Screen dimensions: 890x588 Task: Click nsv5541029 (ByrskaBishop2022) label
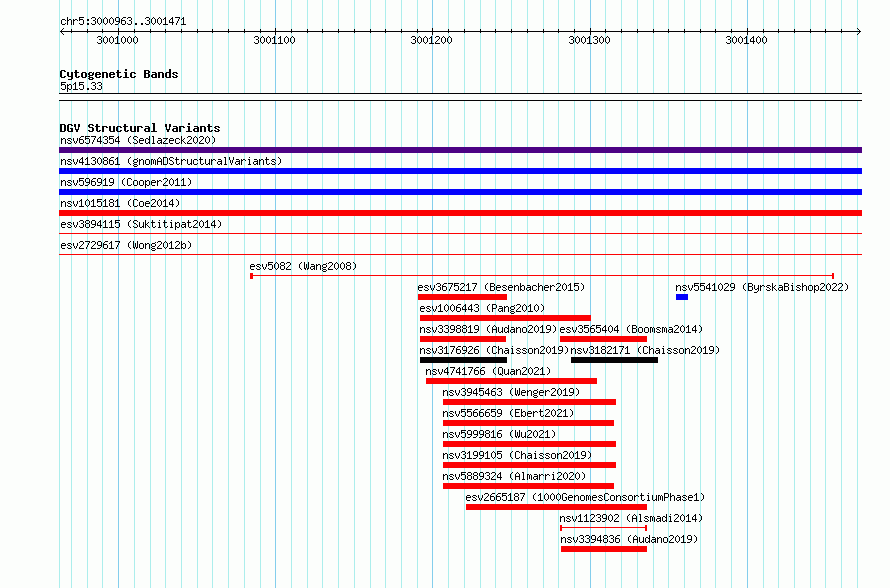(762, 287)
